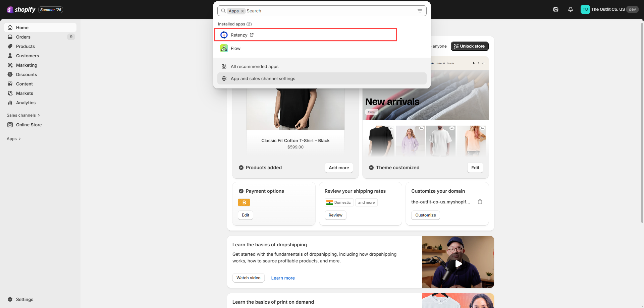
Task: Remove the Apps filter tag from search
Action: click(x=243, y=11)
